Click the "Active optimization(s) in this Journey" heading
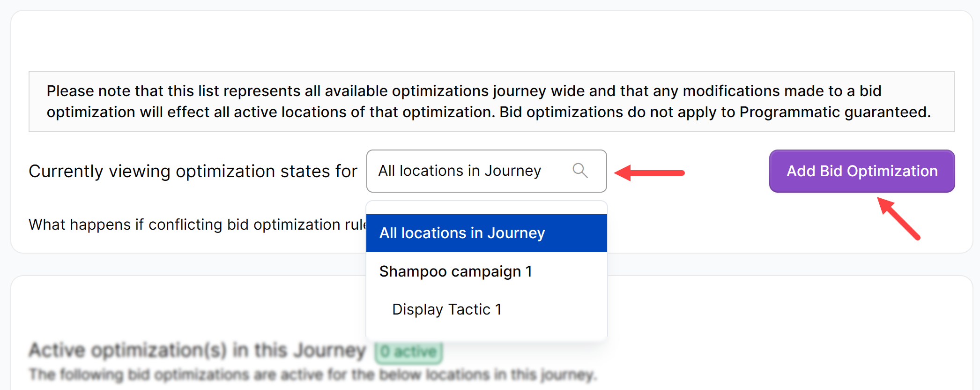Screen dimensions: 980x390 (x=197, y=350)
